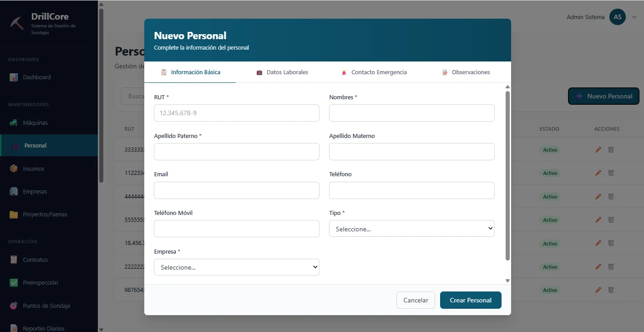Open the Admin Sistema user menu chevron
644x332 pixels.
click(634, 17)
